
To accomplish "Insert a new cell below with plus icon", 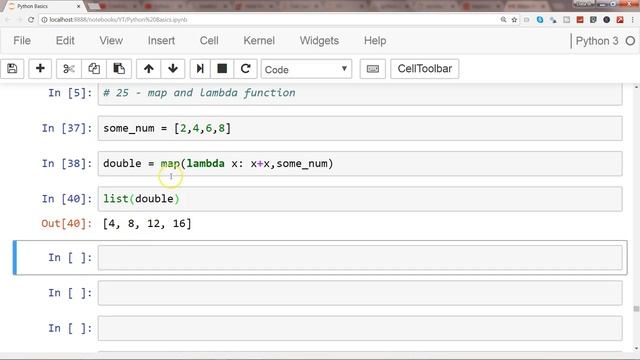I will (40, 69).
